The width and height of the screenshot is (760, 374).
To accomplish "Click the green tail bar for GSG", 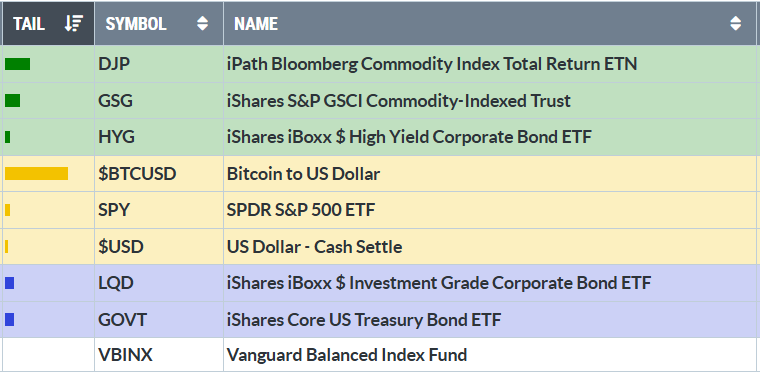I will [13, 100].
